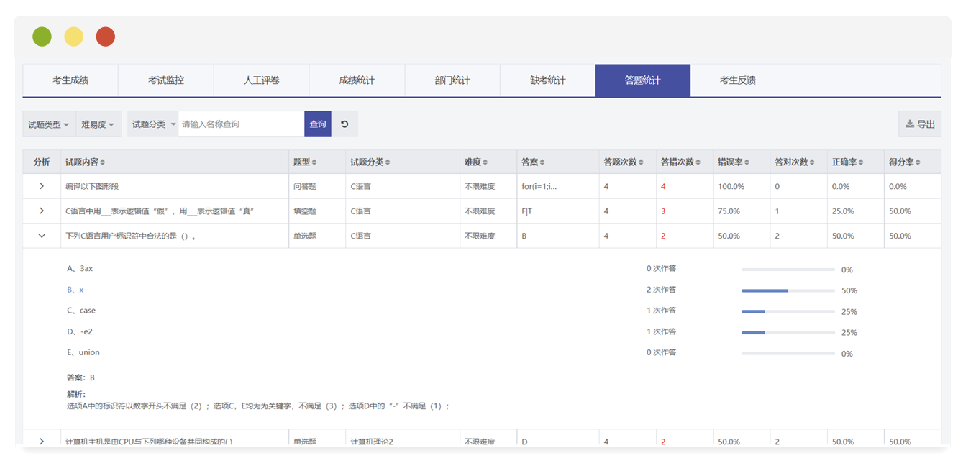This screenshot has width=977, height=475.
Task: Sort by 题型 column sort icon
Action: click(315, 162)
